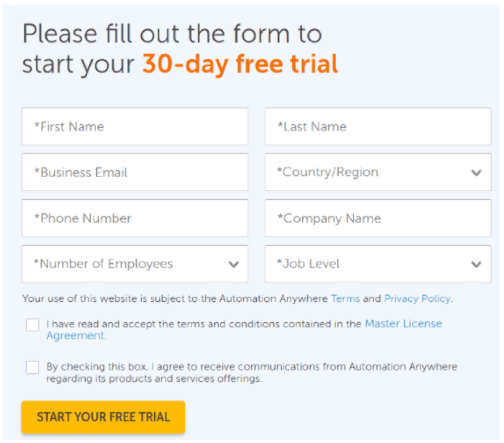
Task: Open the Master License Agreement link
Action: [403, 323]
